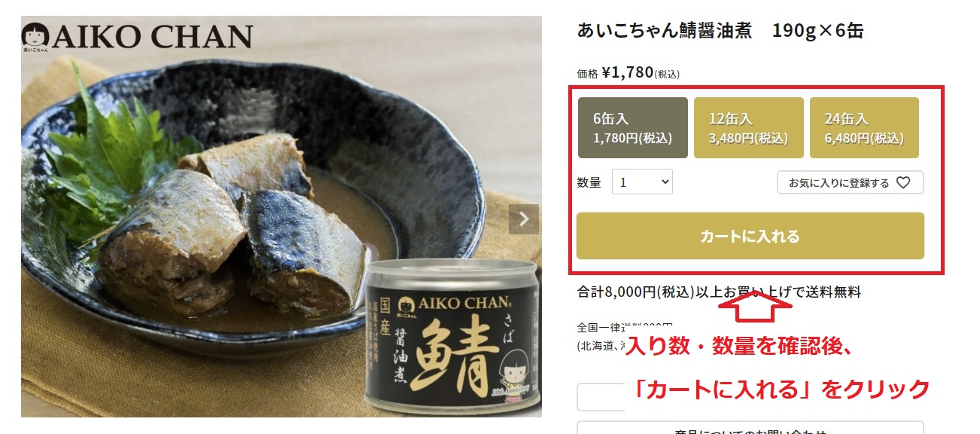Click the Aiko-chan girl face logo

[36, 38]
